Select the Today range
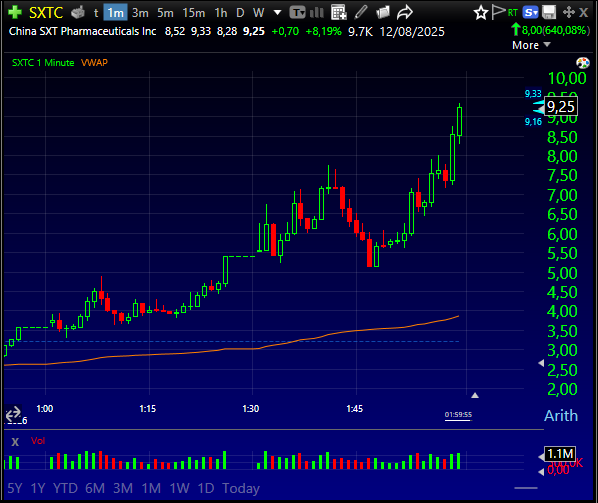The image size is (598, 503). pos(241,489)
